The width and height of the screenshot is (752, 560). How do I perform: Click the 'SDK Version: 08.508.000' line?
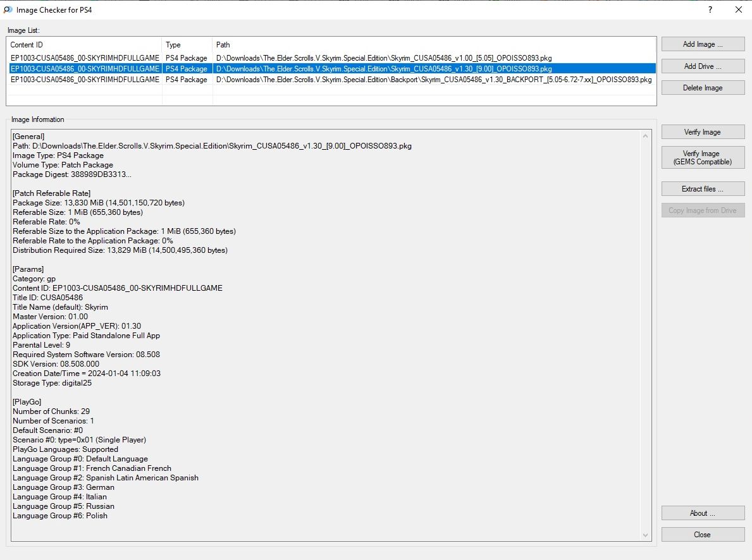point(56,364)
